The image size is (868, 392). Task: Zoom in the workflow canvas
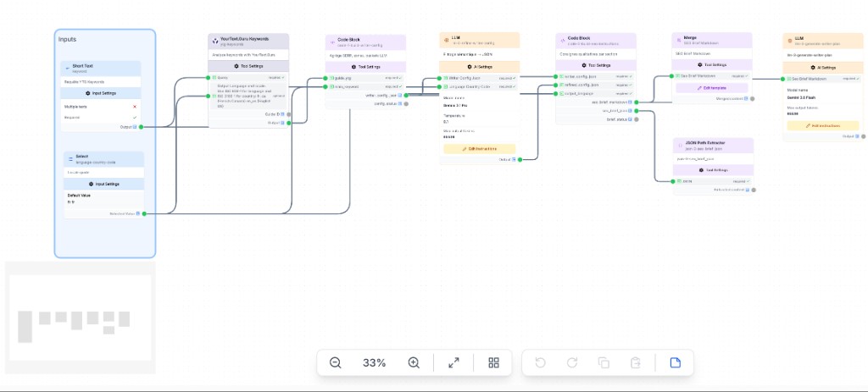(x=414, y=362)
